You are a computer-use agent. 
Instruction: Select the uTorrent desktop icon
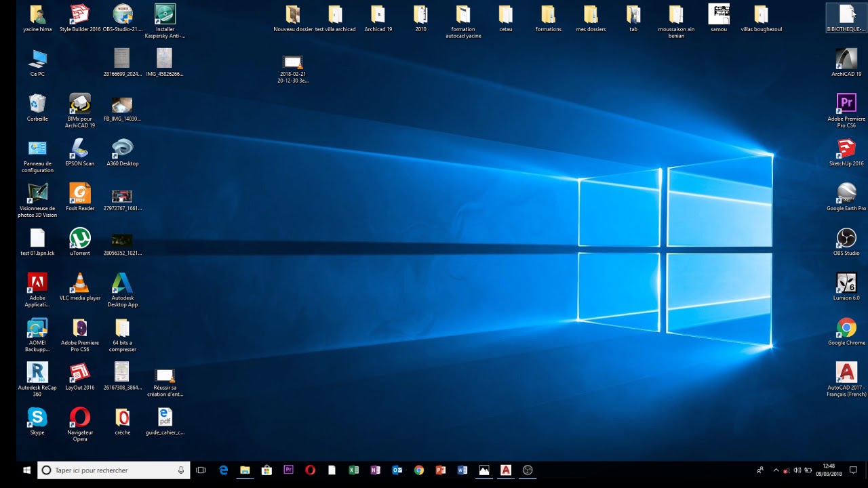point(80,242)
